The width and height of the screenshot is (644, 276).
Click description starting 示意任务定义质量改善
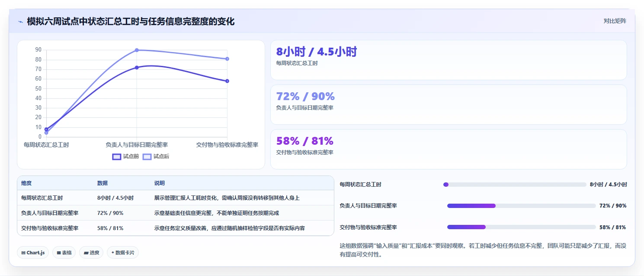230,228
